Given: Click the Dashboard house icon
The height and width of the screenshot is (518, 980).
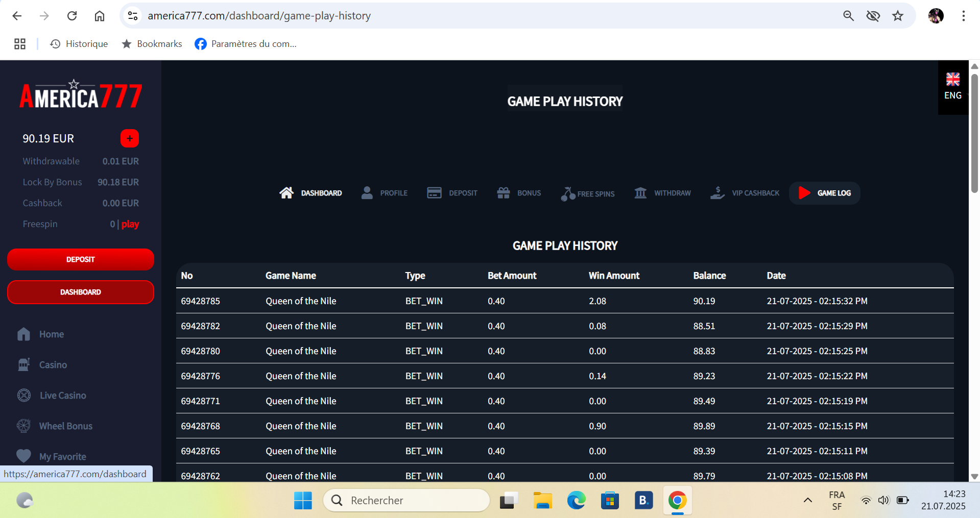Looking at the screenshot, I should click(286, 193).
